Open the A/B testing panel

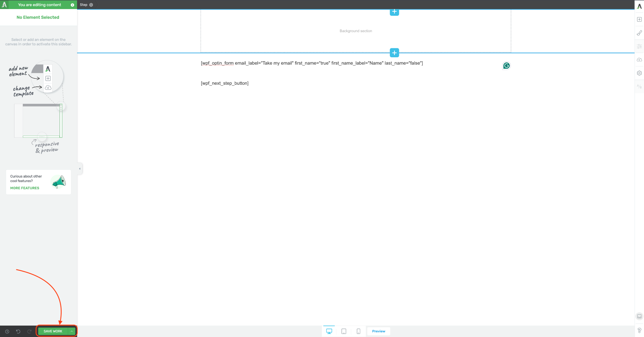point(639,86)
